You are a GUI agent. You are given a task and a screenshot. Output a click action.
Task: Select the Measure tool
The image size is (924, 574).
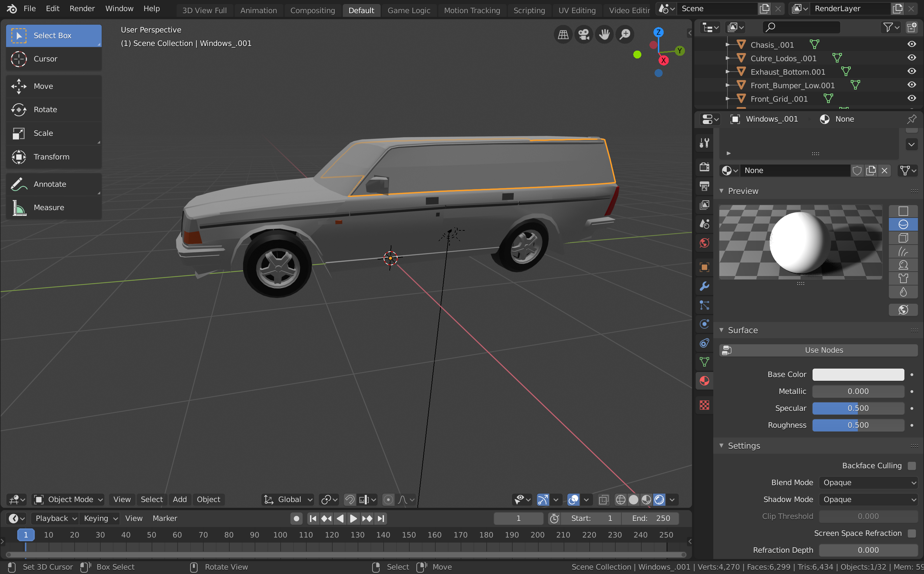pos(49,208)
